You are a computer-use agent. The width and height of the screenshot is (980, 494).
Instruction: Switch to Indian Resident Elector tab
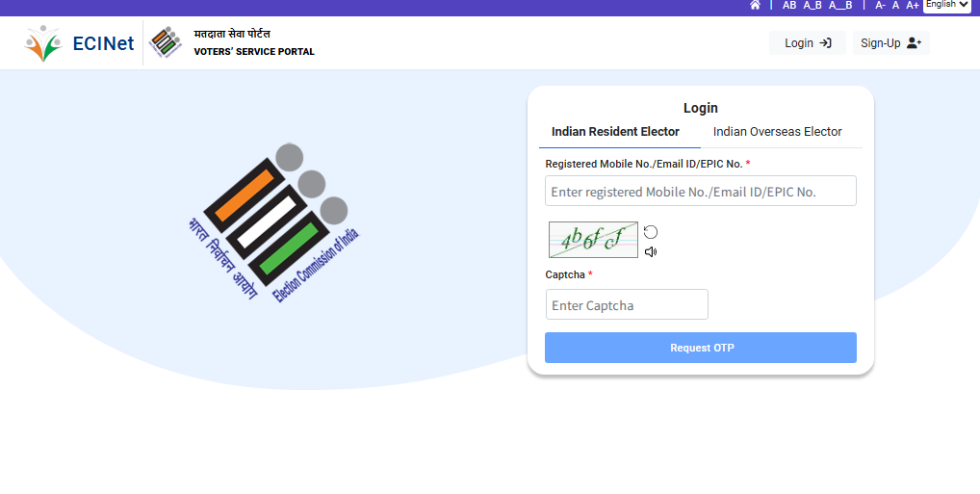pos(615,132)
